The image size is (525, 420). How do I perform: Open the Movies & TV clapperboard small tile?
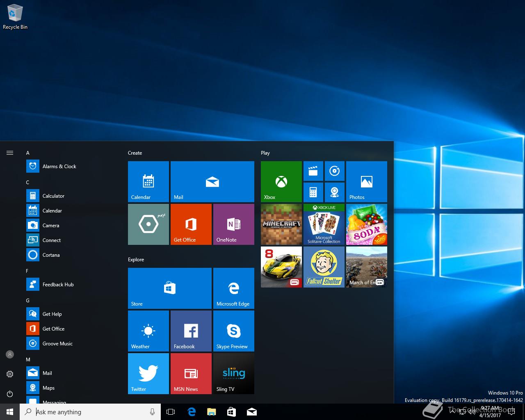pyautogui.click(x=313, y=171)
